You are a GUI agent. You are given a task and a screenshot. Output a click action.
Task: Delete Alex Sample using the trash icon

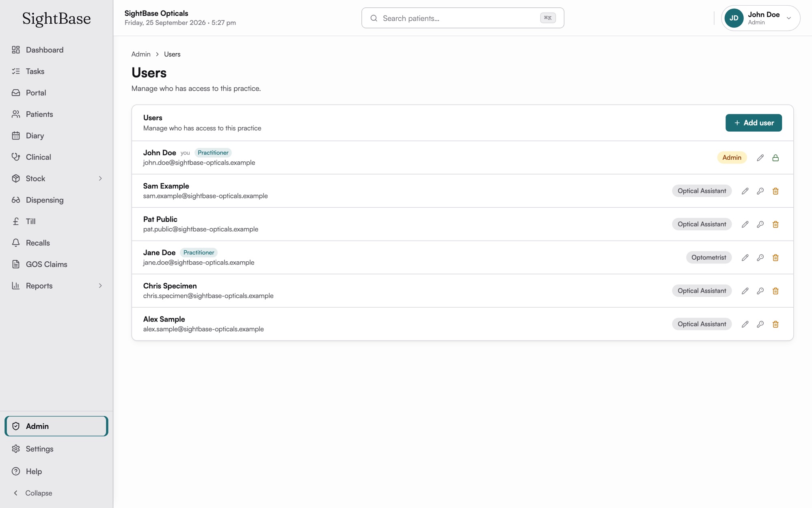tap(775, 324)
